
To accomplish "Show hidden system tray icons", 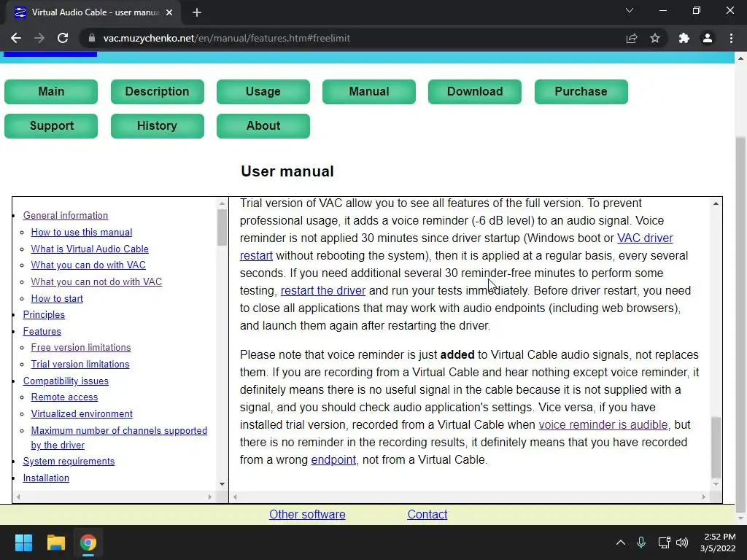I will (621, 542).
